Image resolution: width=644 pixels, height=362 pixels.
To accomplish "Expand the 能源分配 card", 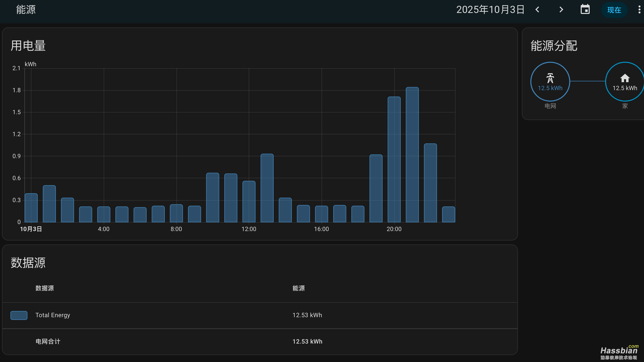I will point(553,46).
